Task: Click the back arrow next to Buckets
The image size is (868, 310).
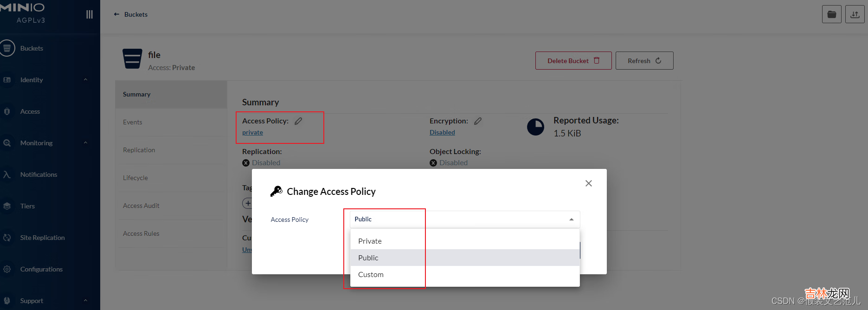Action: point(116,14)
